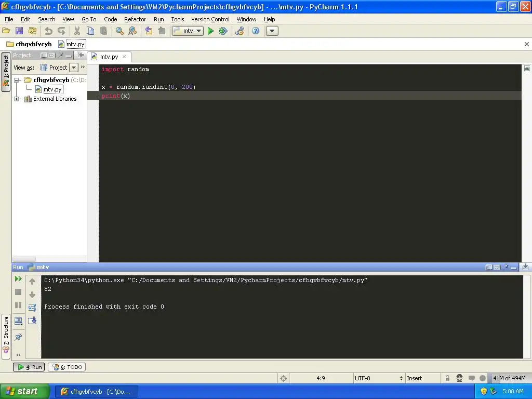Viewport: 532px width, 399px height.
Task: Expand the External Libraries tree node
Action: 16,99
